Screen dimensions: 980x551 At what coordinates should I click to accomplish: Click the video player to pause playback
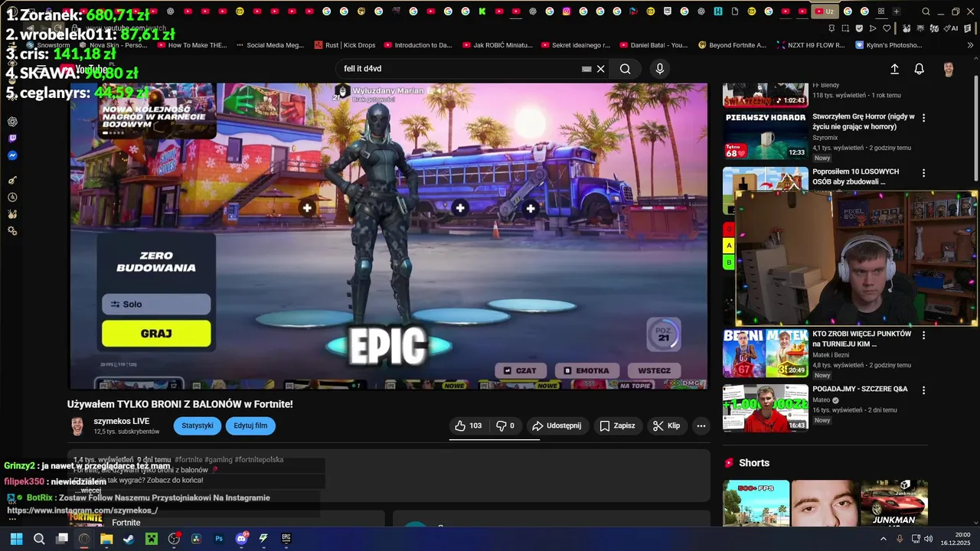tap(389, 236)
